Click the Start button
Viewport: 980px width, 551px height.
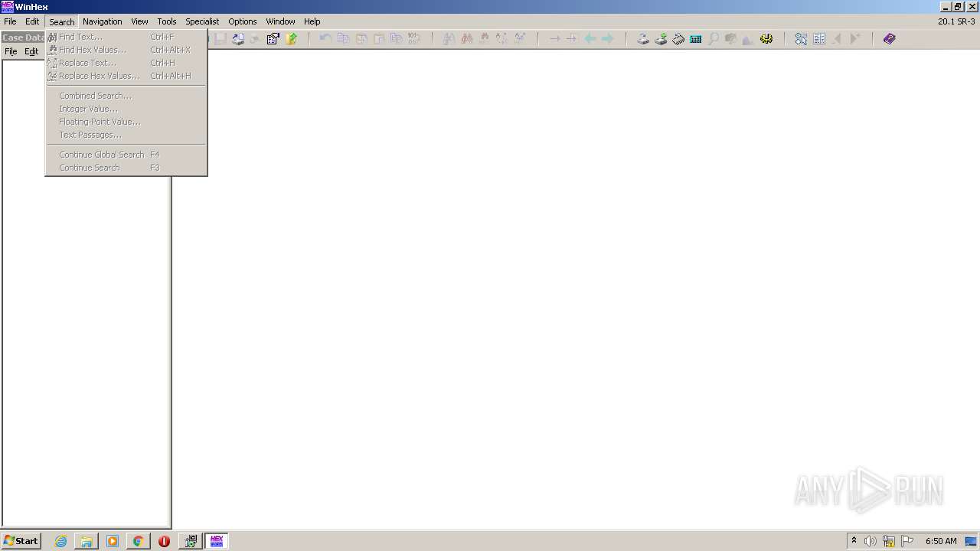pos(21,541)
